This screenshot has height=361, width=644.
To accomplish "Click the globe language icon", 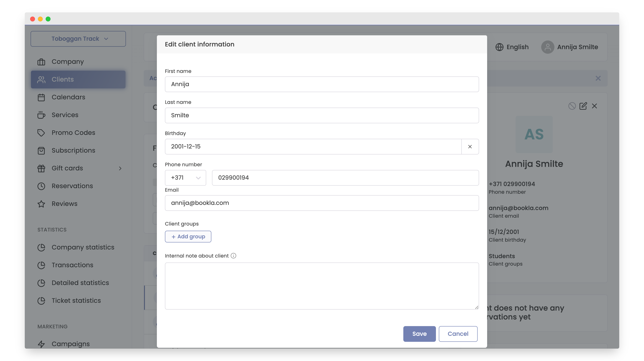I will click(499, 47).
